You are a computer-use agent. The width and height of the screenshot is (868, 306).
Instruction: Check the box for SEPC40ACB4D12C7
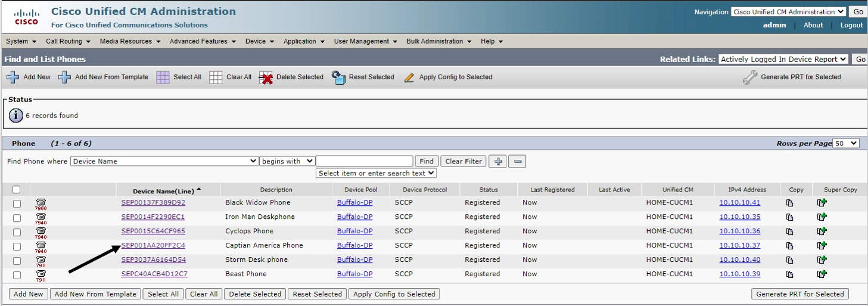17,276
